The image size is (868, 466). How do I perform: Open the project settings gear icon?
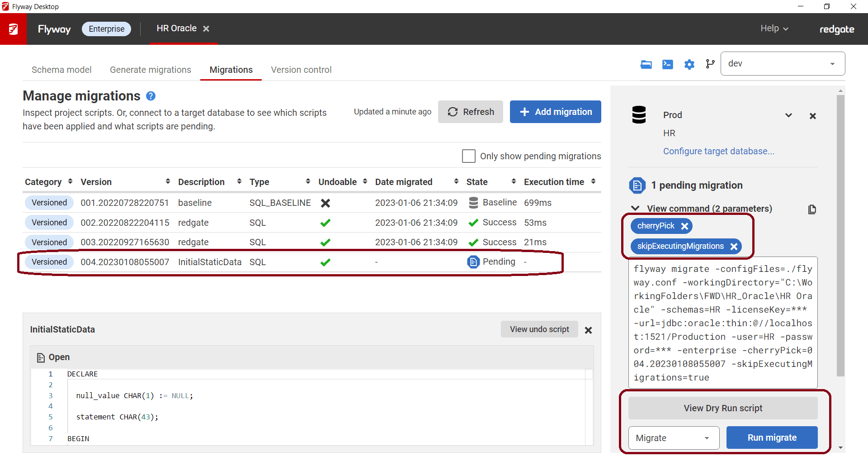click(689, 64)
